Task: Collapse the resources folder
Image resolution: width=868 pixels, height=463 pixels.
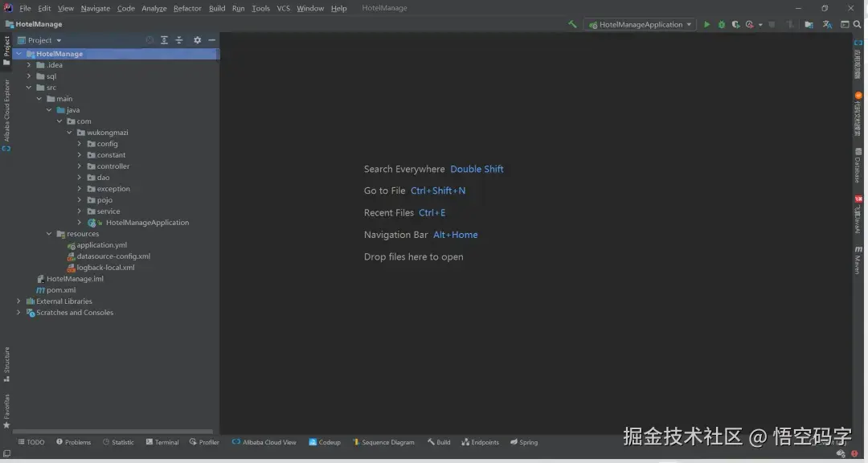Action: (x=49, y=234)
